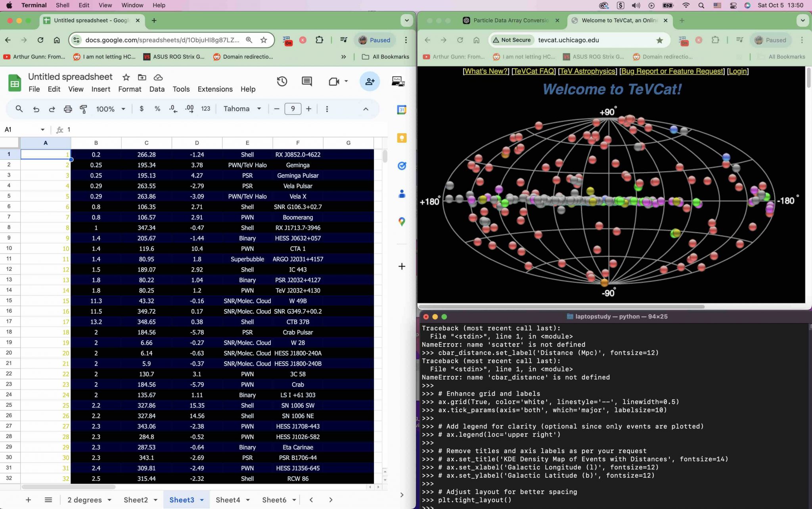Star the Untitled spreadsheet

[x=126, y=77]
